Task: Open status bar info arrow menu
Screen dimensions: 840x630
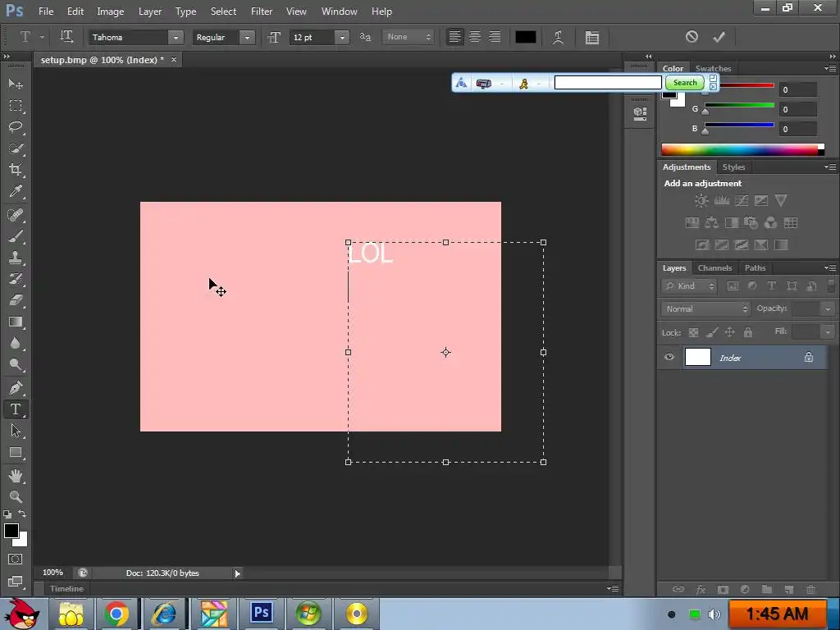Action: click(237, 573)
